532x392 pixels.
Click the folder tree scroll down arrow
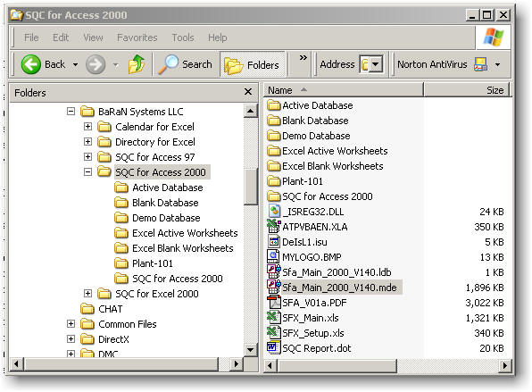pyautogui.click(x=251, y=349)
